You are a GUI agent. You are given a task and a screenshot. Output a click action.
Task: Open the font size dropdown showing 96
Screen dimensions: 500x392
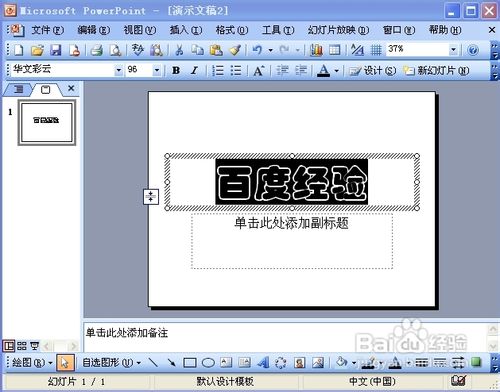(156, 70)
